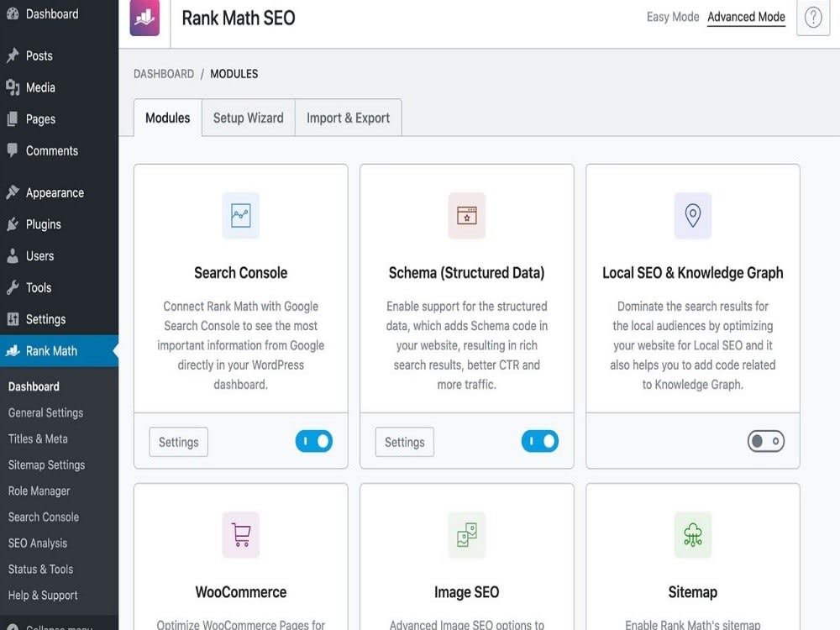
Task: Click the WooCommerce module title
Action: [240, 592]
